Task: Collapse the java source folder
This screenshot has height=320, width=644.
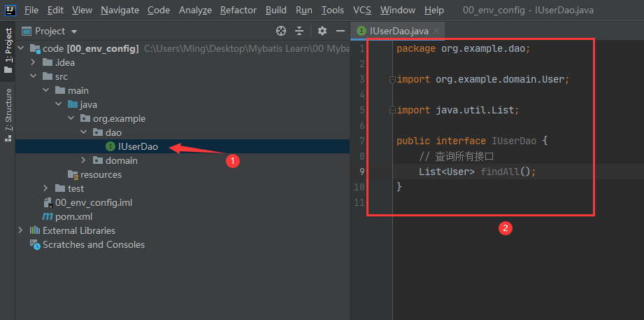Action: click(x=59, y=104)
